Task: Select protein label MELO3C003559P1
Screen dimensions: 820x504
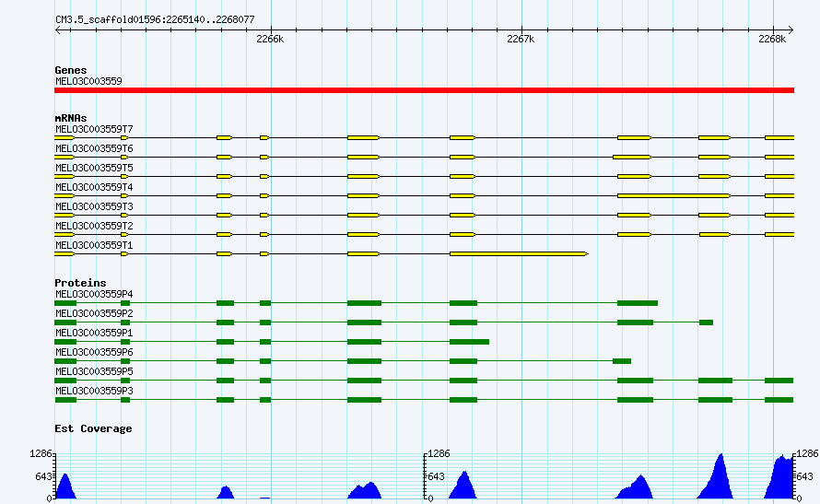Action: pyautogui.click(x=94, y=333)
